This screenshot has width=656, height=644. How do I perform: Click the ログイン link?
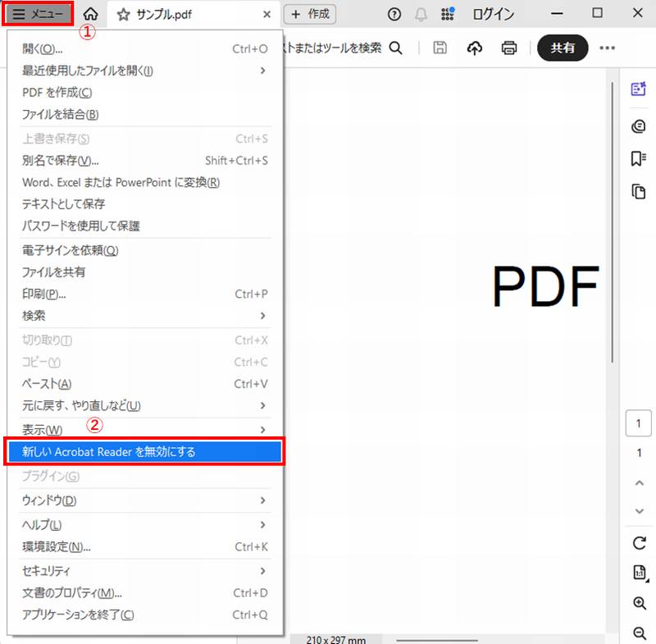pyautogui.click(x=494, y=15)
